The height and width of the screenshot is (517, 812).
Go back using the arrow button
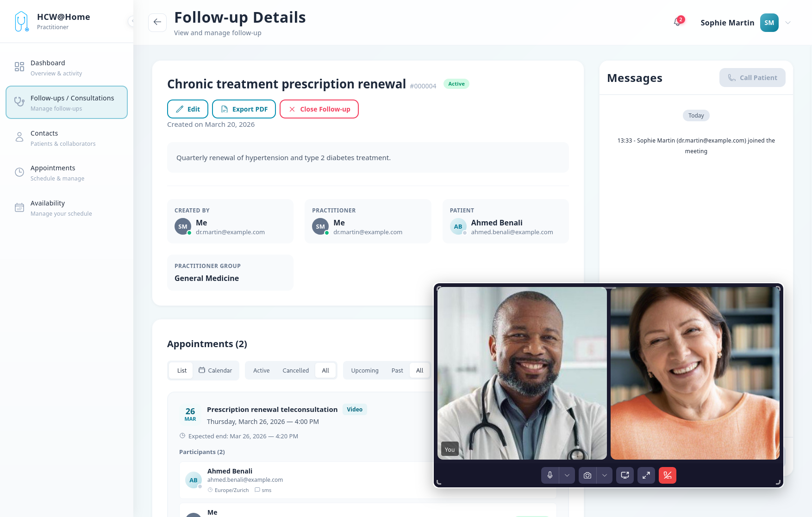coord(157,22)
